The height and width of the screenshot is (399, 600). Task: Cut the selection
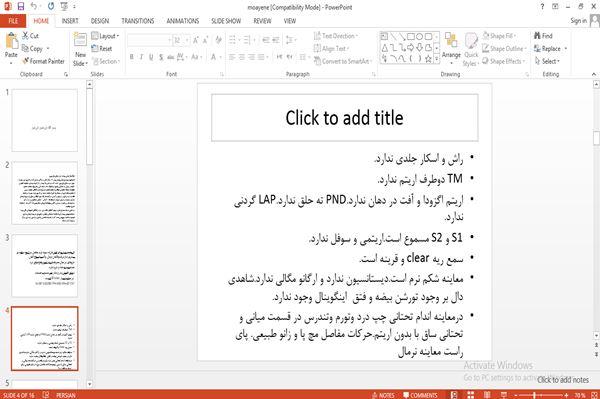[x=30, y=36]
